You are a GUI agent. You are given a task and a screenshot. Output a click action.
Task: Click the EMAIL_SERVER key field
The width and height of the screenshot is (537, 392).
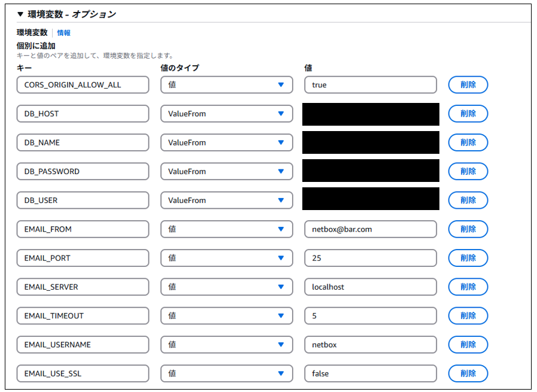point(83,287)
